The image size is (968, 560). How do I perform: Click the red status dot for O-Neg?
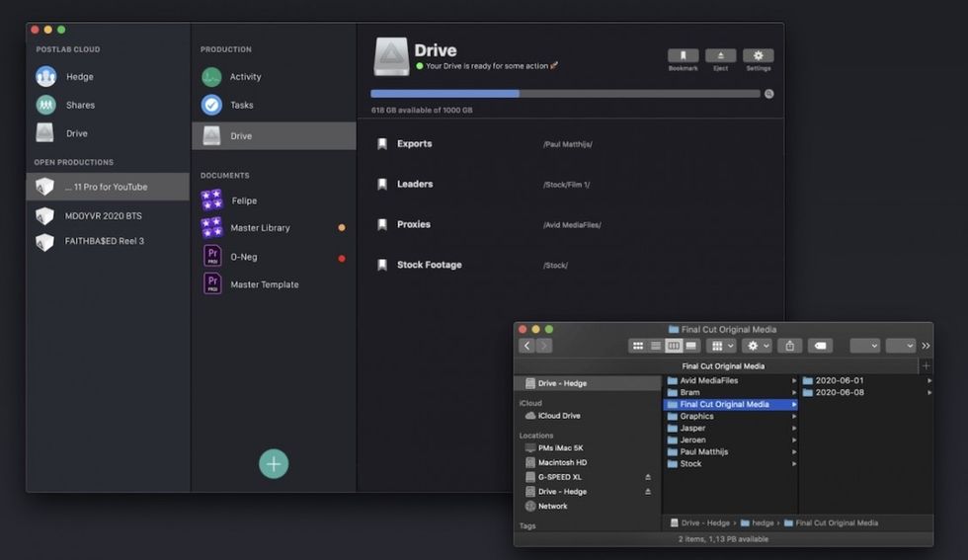(342, 258)
